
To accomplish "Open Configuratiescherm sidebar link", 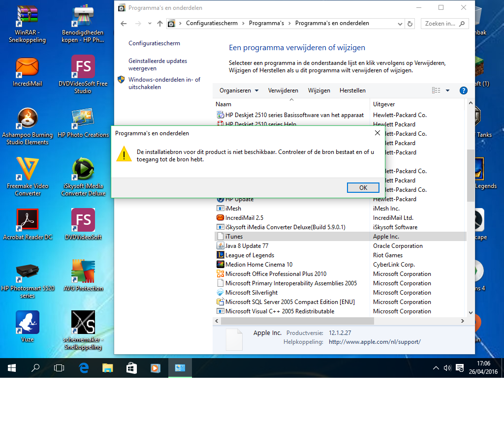I will (x=154, y=43).
